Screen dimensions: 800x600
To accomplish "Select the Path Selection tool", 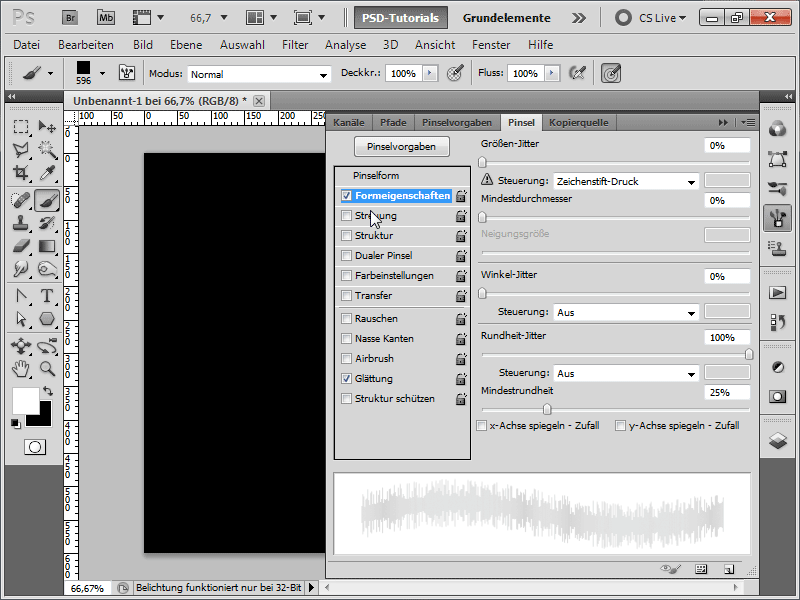I will (21, 319).
